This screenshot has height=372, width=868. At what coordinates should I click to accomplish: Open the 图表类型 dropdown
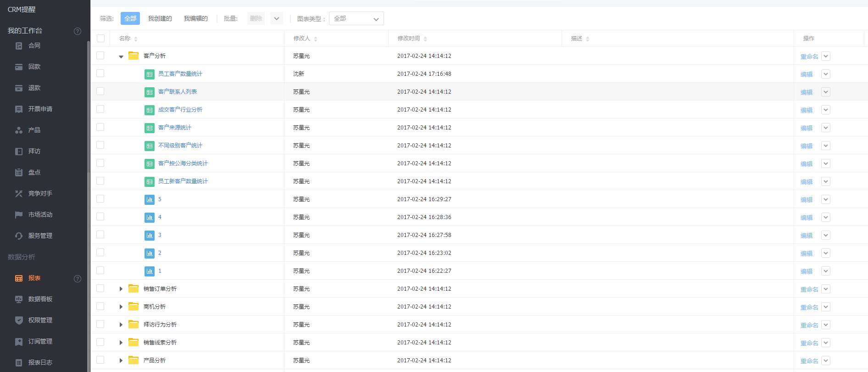click(x=356, y=19)
